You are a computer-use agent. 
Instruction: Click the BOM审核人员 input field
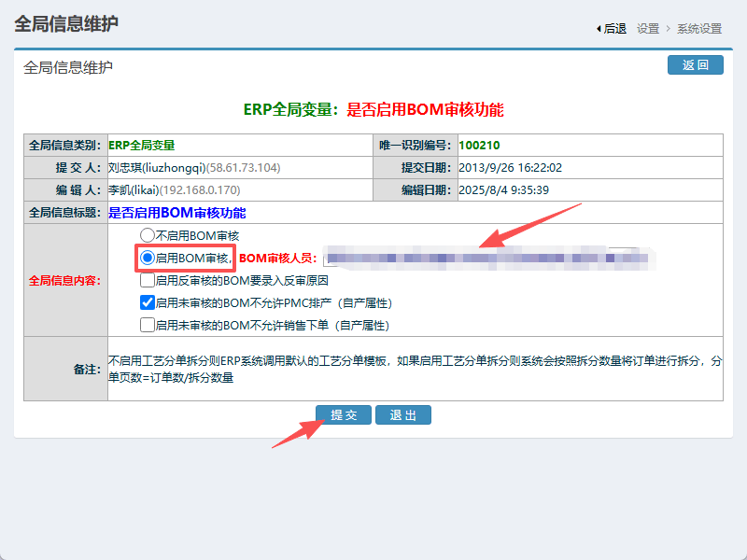click(486, 259)
